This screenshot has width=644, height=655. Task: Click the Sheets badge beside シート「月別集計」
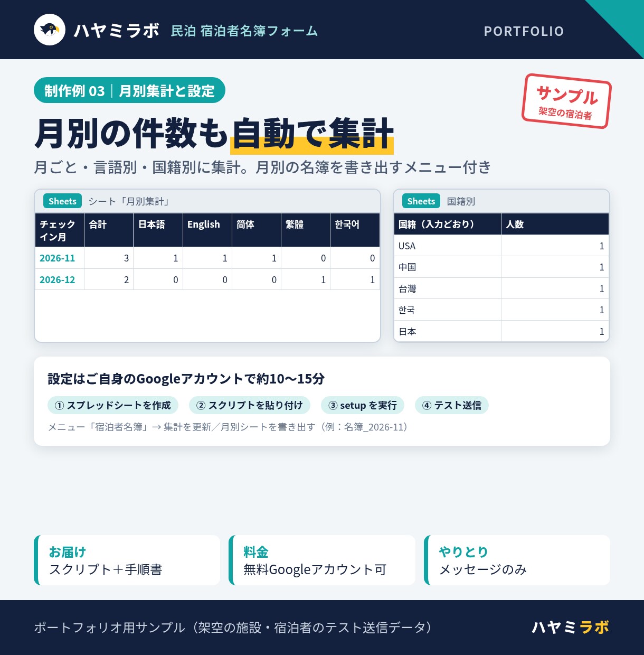click(x=62, y=201)
